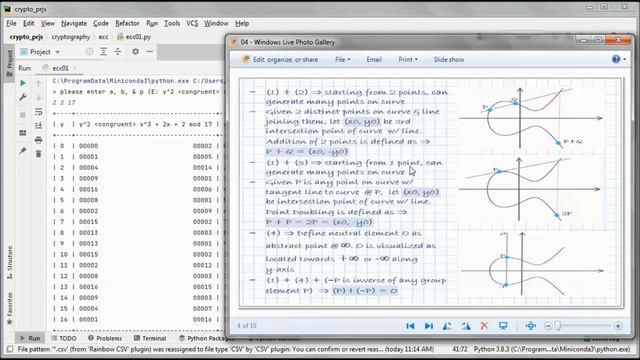The image size is (640, 360).
Task: Open the File menu in PyCharm
Action: click(11, 23)
